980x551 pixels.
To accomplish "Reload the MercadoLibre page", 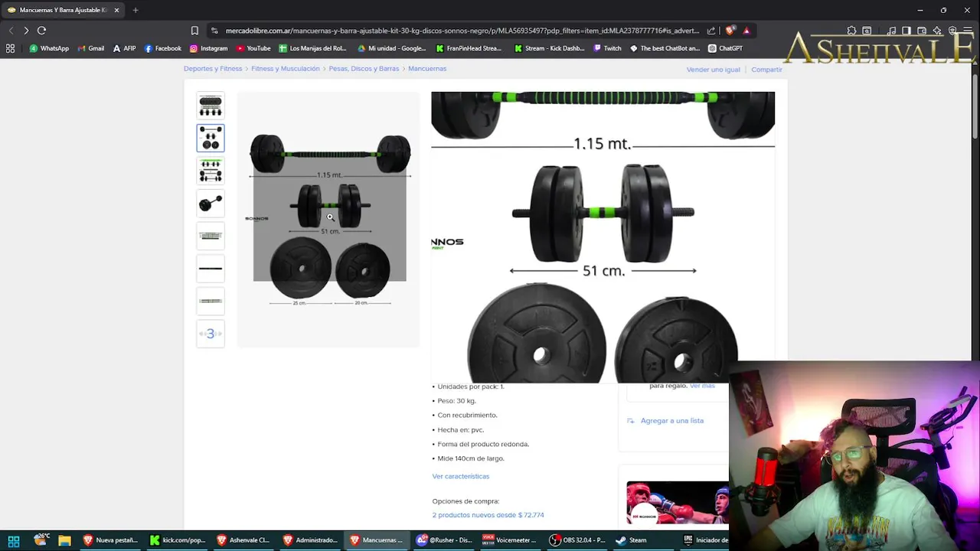I will [41, 31].
